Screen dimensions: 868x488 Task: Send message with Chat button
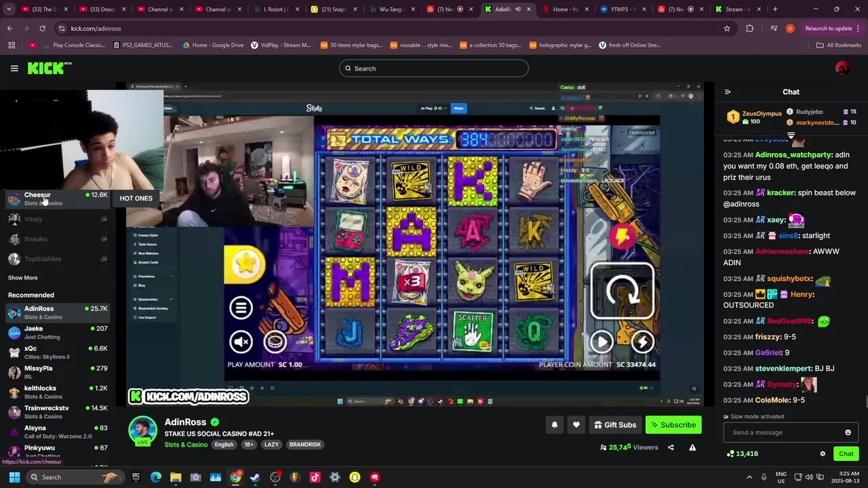coord(846,453)
